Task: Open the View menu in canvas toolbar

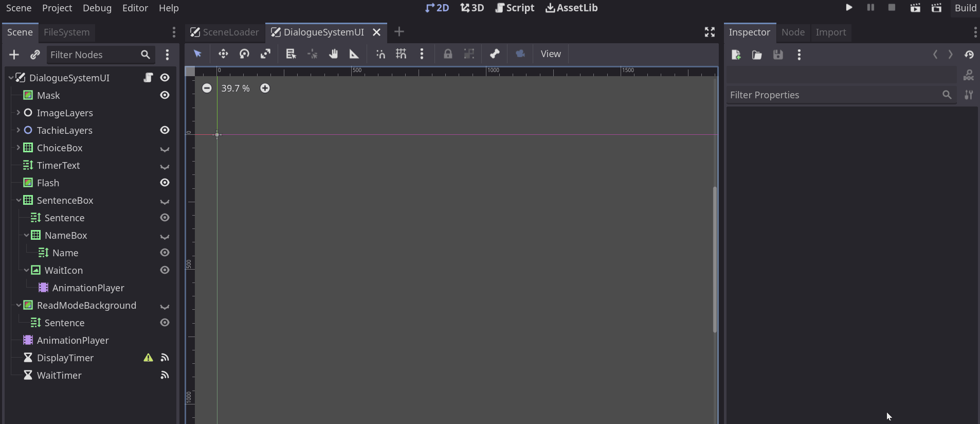Action: point(551,54)
